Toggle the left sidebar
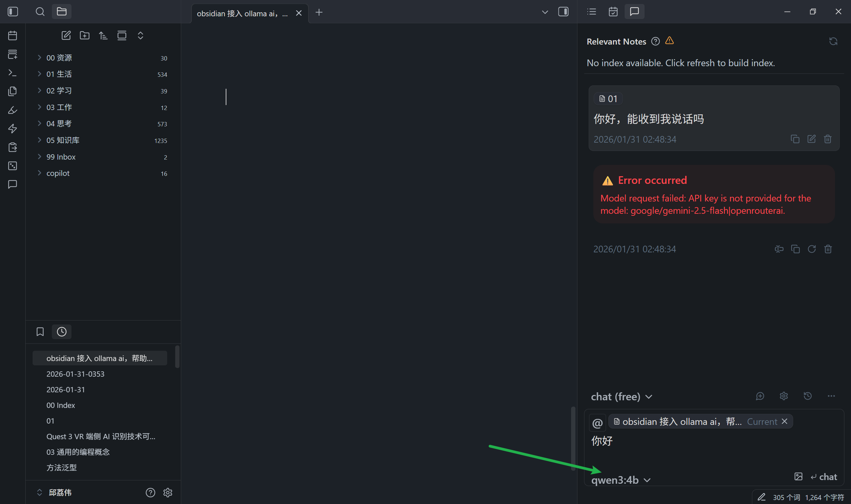The height and width of the screenshot is (504, 851). point(13,12)
